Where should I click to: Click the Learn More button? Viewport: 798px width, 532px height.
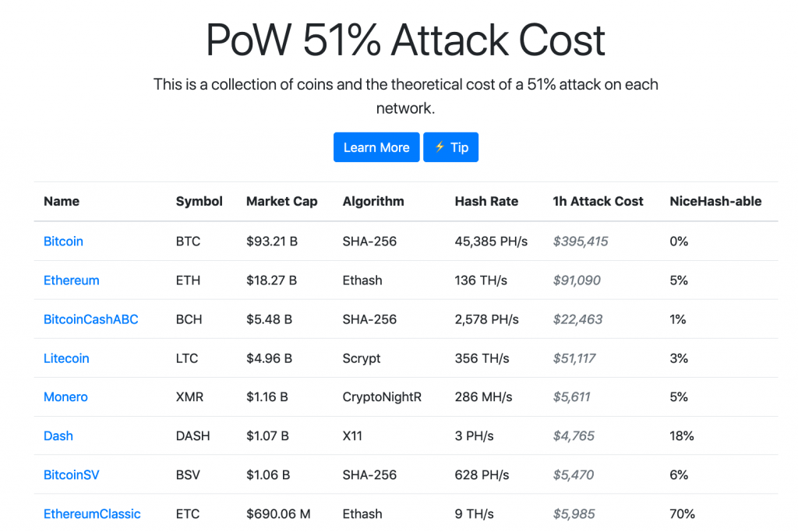(x=376, y=147)
